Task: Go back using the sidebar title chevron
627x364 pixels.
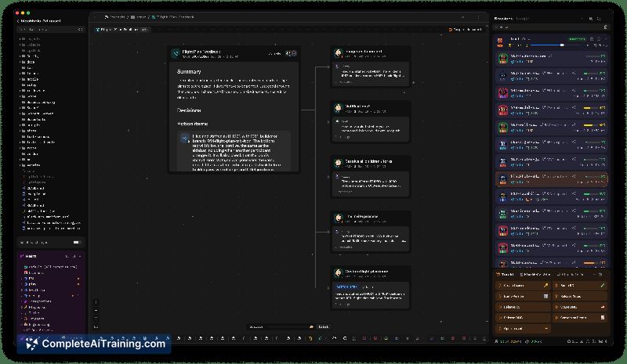Action: [18, 21]
